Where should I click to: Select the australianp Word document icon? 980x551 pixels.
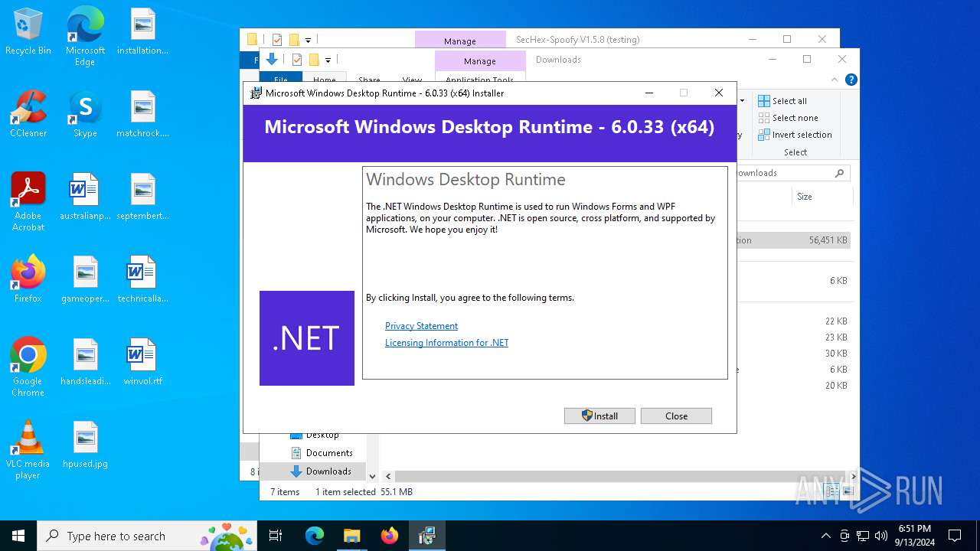[85, 197]
